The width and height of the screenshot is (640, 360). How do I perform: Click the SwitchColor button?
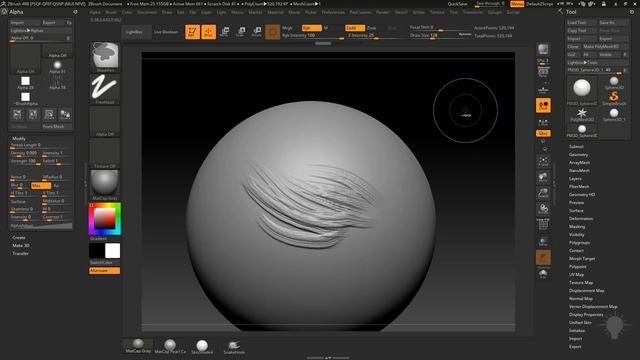coord(104,262)
